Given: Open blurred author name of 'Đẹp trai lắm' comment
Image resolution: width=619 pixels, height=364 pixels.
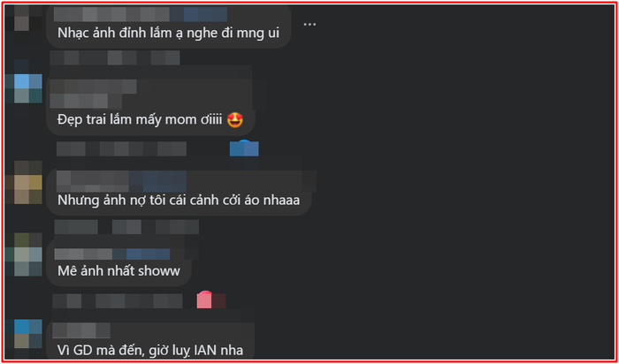Looking at the screenshot, I should pyautogui.click(x=93, y=94).
